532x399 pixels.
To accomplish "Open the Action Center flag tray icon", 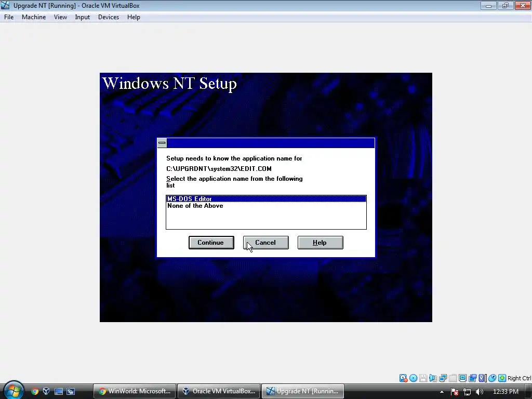I will (x=455, y=392).
